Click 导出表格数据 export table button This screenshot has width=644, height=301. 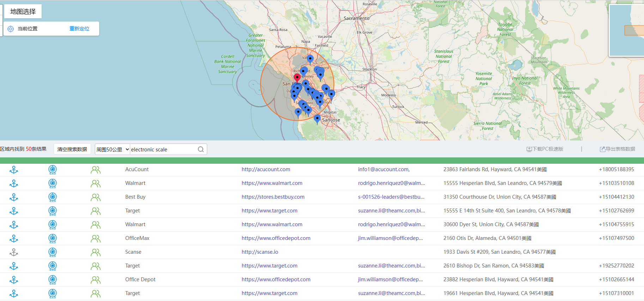618,149
